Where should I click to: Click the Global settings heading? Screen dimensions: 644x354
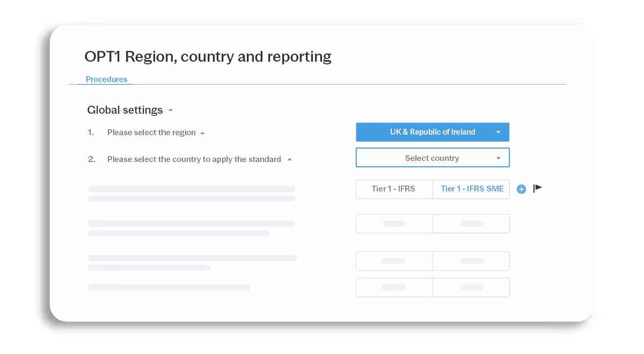125,110
